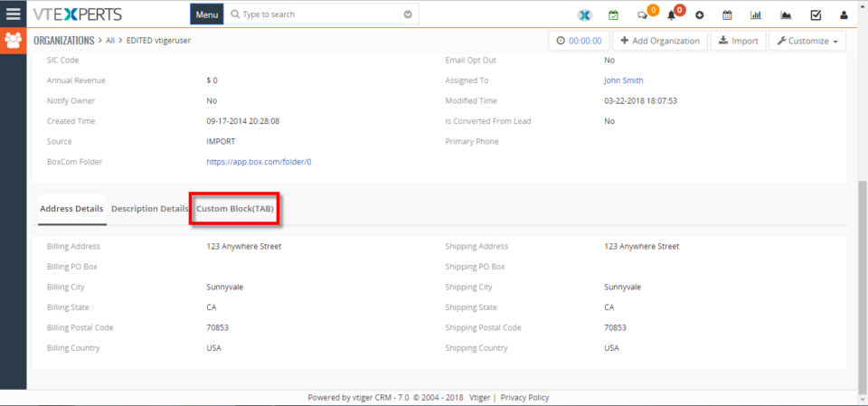868x406 pixels.
Task: Open the hamburger navigation menu
Action: [13, 14]
